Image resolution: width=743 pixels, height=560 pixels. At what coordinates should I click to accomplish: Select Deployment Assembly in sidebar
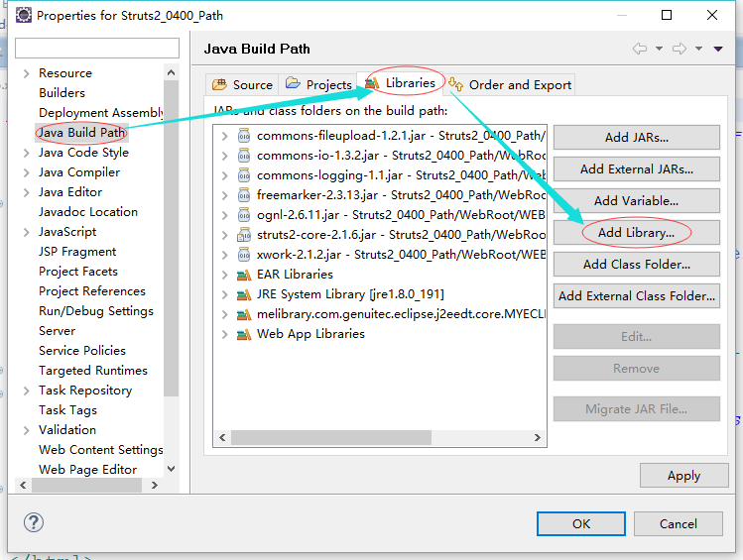pos(101,113)
